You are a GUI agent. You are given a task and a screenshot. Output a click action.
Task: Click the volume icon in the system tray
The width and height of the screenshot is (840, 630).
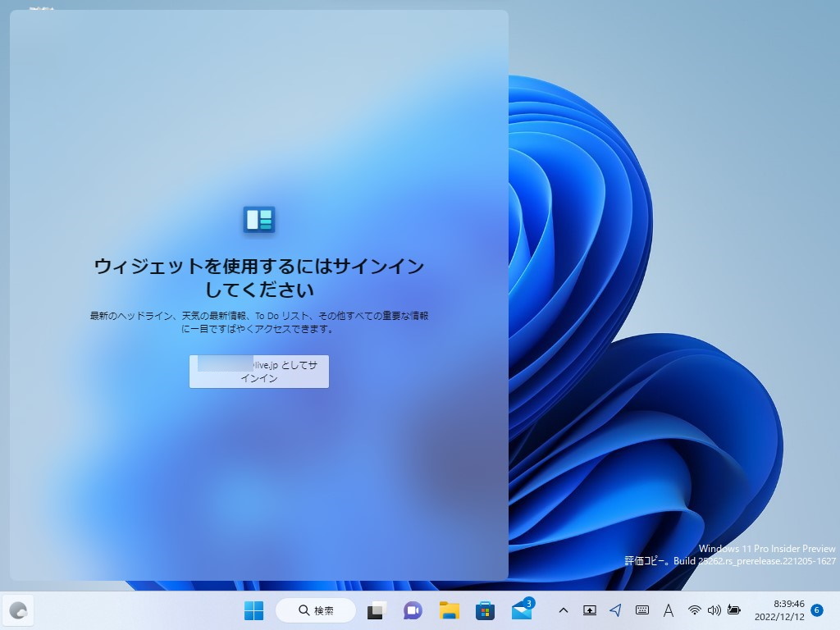[716, 610]
